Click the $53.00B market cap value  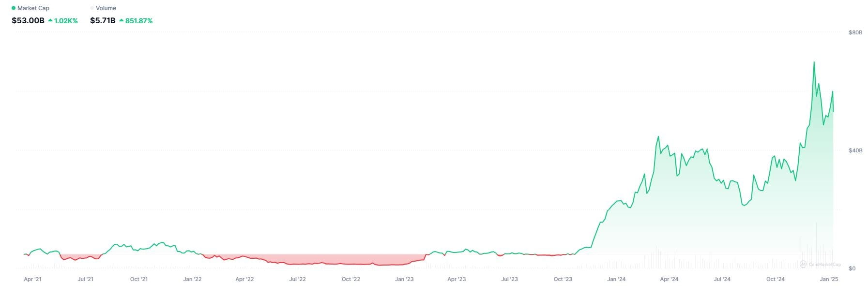28,21
